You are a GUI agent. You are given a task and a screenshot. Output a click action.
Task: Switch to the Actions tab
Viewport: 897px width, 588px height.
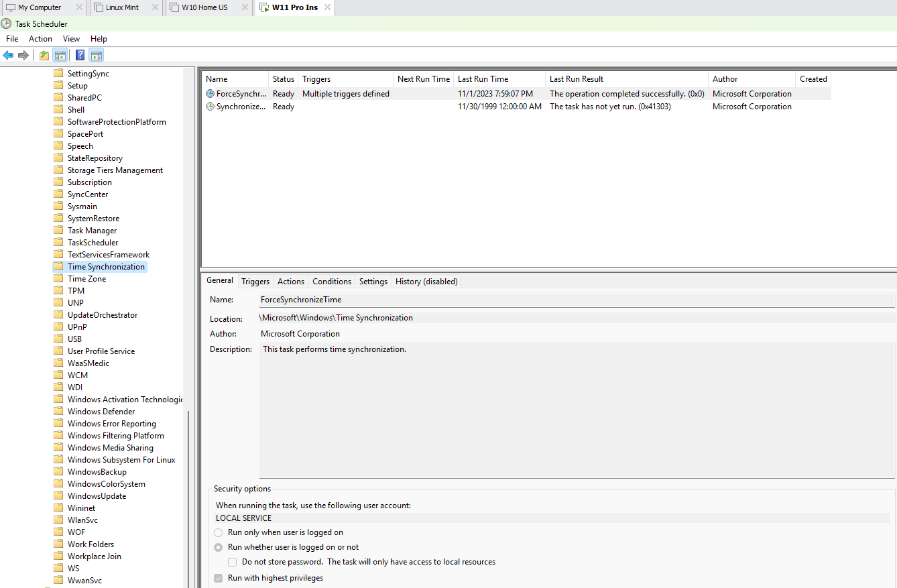tap(291, 282)
